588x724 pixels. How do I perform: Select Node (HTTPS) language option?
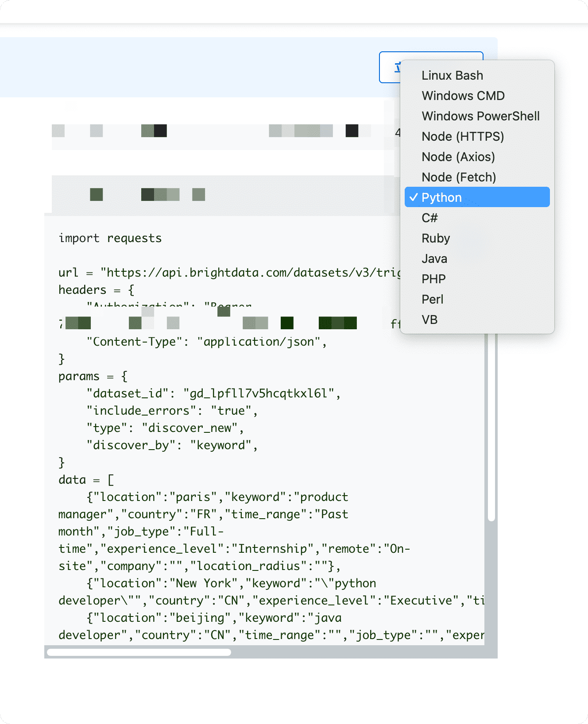[x=477, y=137]
